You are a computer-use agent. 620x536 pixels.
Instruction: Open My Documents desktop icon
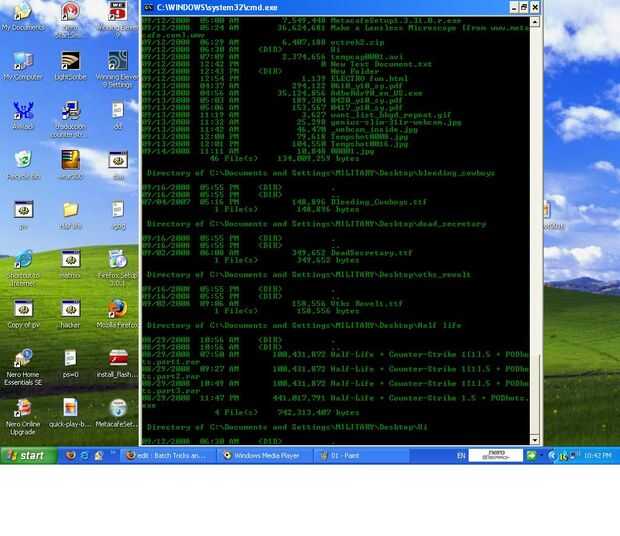23,16
